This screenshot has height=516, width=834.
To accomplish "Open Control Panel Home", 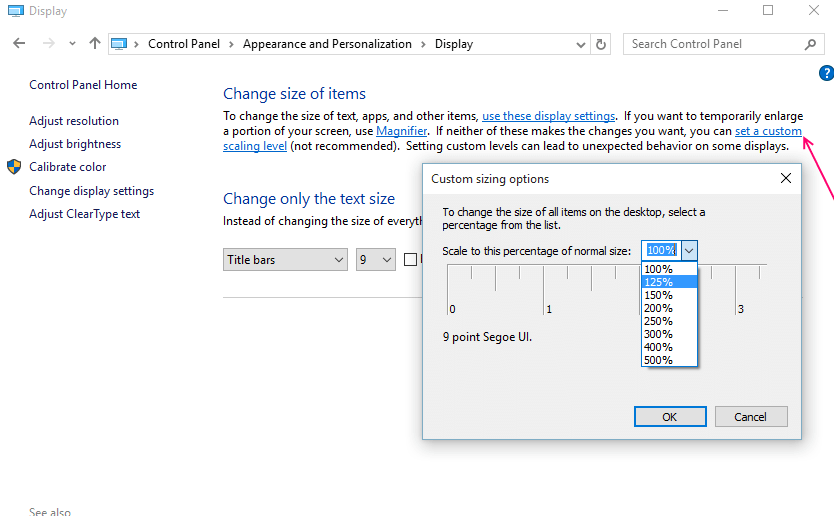I will (83, 85).
